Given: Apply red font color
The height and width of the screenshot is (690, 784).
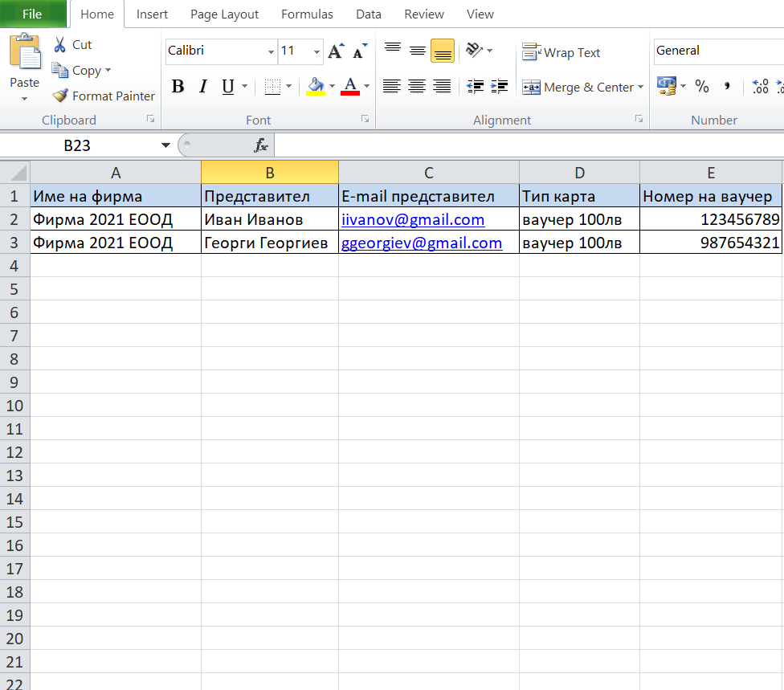Looking at the screenshot, I should [x=350, y=87].
